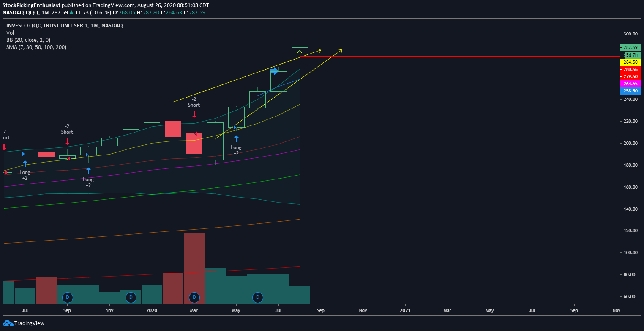
Task: Click the C:287.59 close value in header
Action: 194,13
